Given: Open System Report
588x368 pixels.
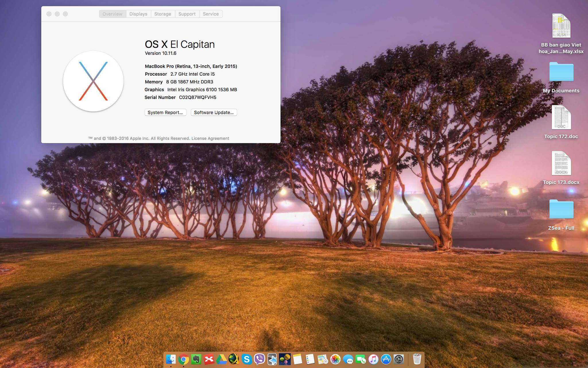Looking at the screenshot, I should pyautogui.click(x=165, y=112).
